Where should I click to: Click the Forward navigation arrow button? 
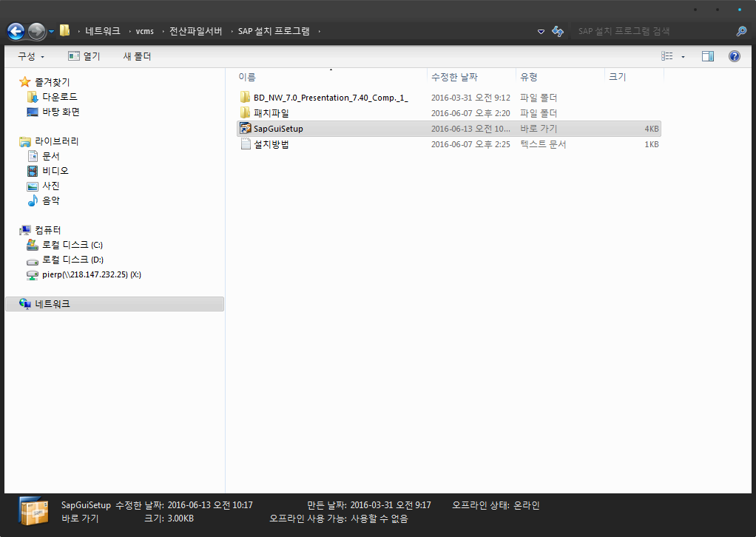[x=36, y=31]
